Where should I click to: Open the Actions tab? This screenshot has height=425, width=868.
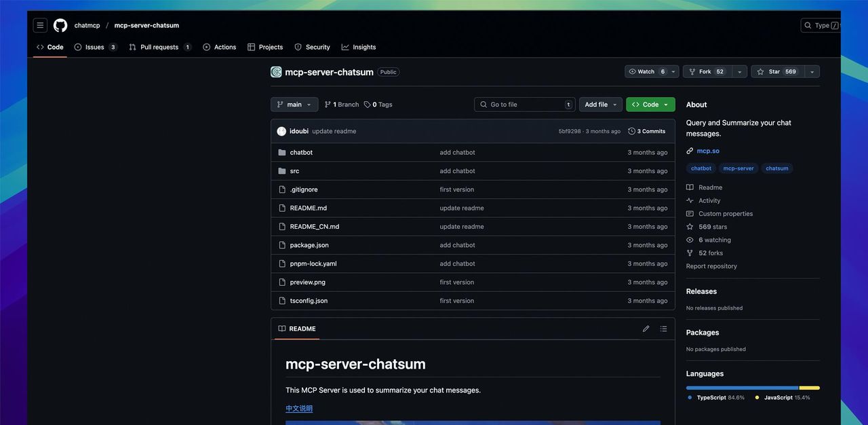pos(220,48)
